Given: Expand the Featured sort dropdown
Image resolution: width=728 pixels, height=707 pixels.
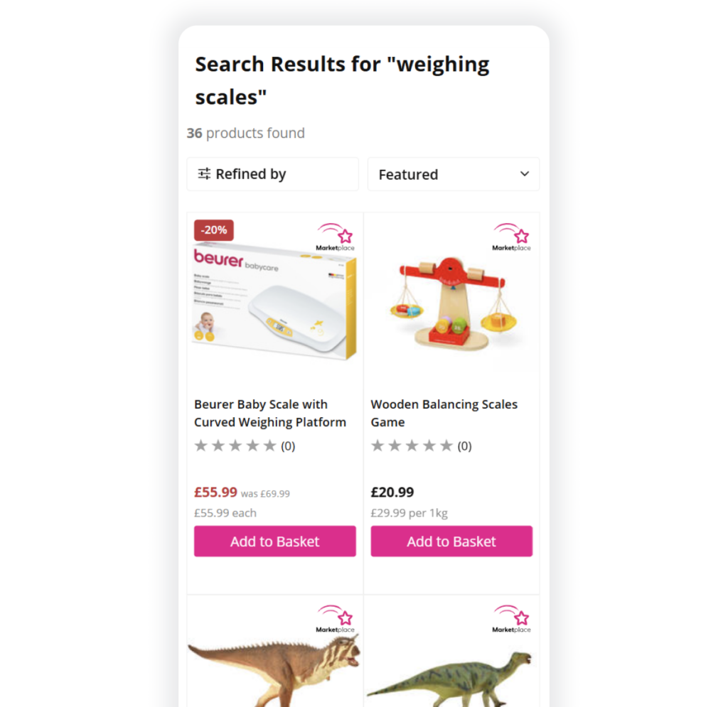Looking at the screenshot, I should [453, 174].
